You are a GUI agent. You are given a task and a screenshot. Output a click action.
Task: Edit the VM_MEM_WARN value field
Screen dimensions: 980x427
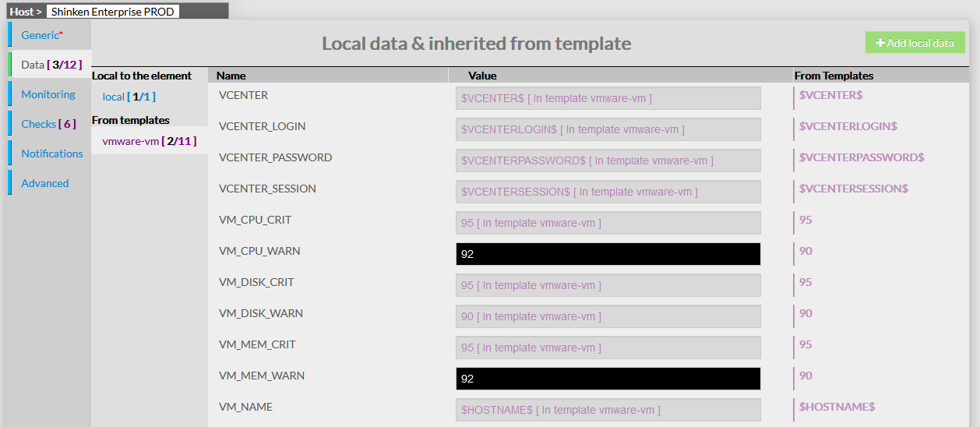(608, 379)
